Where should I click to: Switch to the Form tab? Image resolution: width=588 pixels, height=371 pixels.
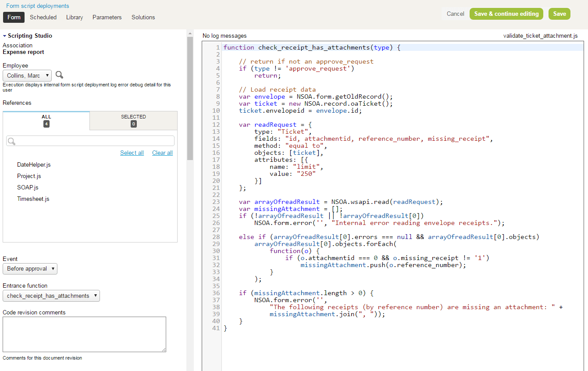click(14, 17)
